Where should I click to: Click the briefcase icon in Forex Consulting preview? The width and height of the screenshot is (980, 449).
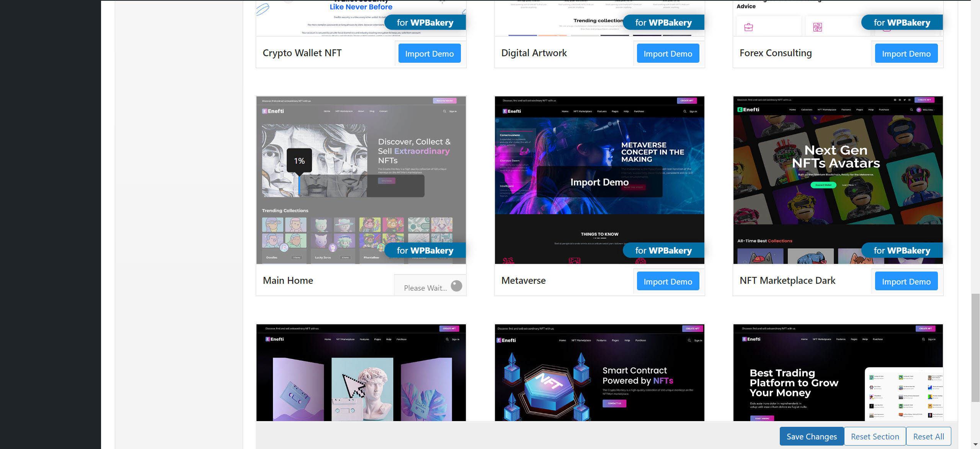tap(748, 27)
